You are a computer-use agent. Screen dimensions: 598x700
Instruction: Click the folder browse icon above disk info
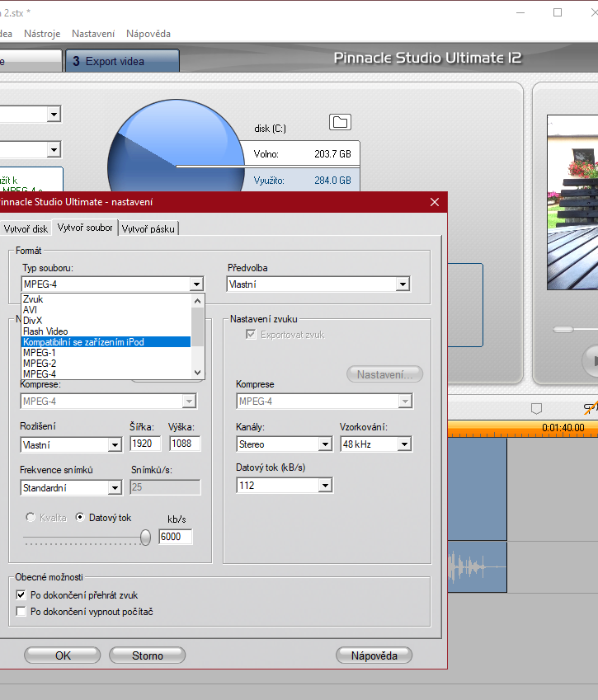point(339,122)
